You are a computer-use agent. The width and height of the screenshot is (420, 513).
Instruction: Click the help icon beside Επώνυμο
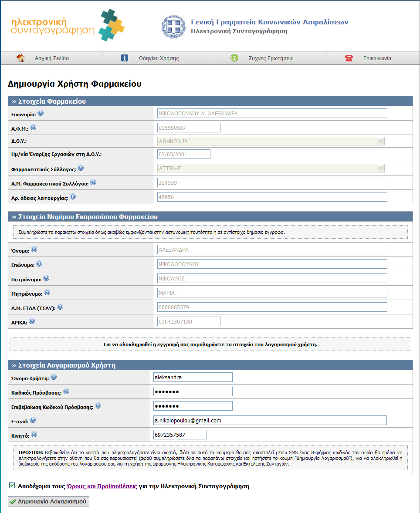pyautogui.click(x=39, y=264)
